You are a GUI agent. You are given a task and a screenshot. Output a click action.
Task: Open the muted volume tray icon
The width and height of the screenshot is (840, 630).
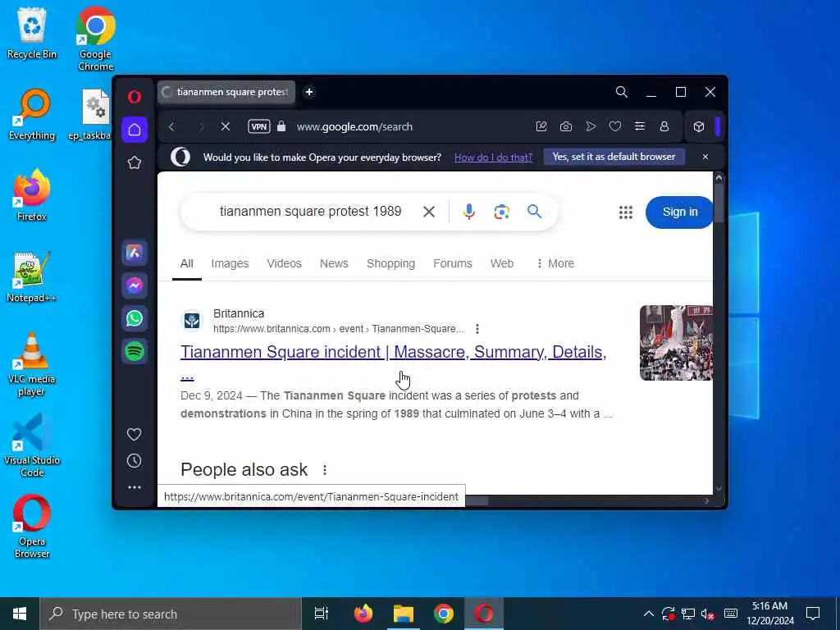click(x=708, y=614)
